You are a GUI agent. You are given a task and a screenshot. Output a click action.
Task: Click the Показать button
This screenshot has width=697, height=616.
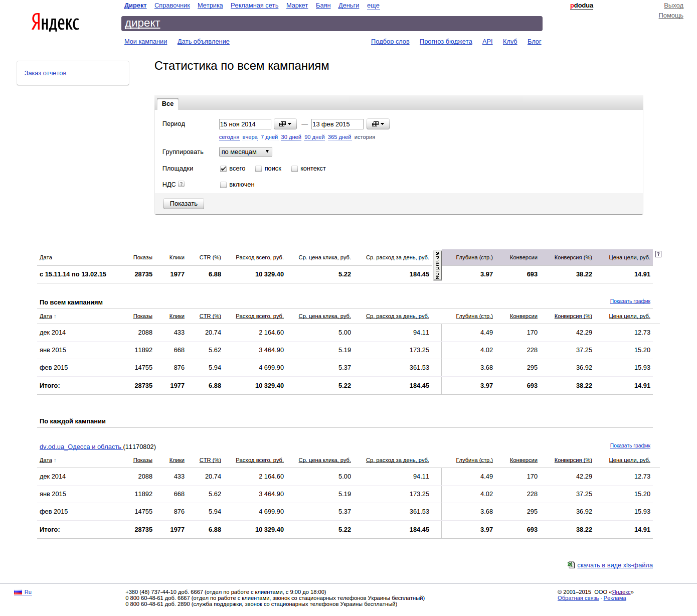[184, 204]
